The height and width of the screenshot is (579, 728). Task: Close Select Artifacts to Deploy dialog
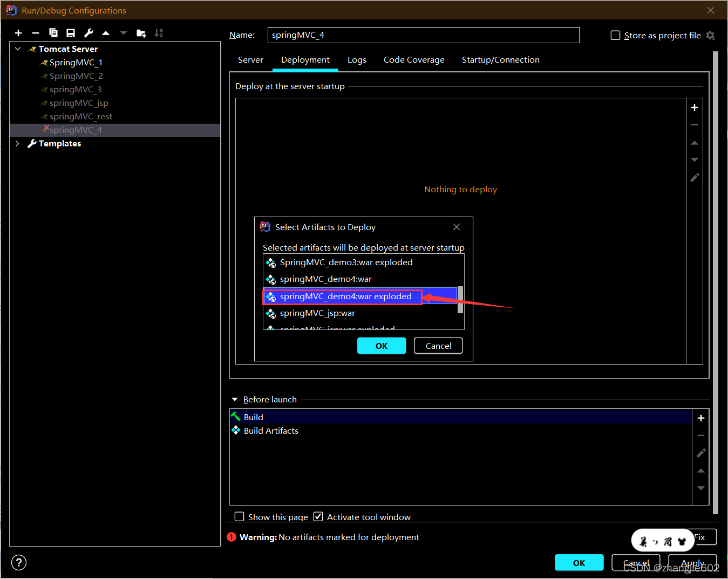point(457,227)
